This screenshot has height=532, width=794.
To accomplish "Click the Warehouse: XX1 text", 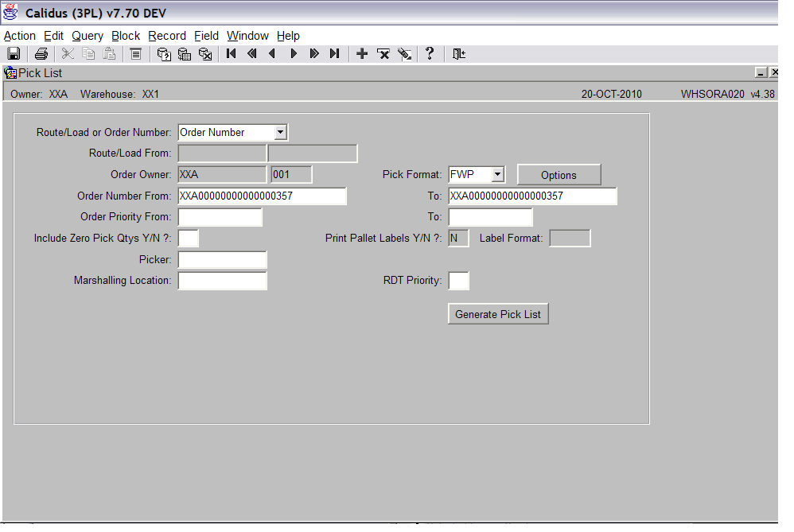I will coord(119,94).
